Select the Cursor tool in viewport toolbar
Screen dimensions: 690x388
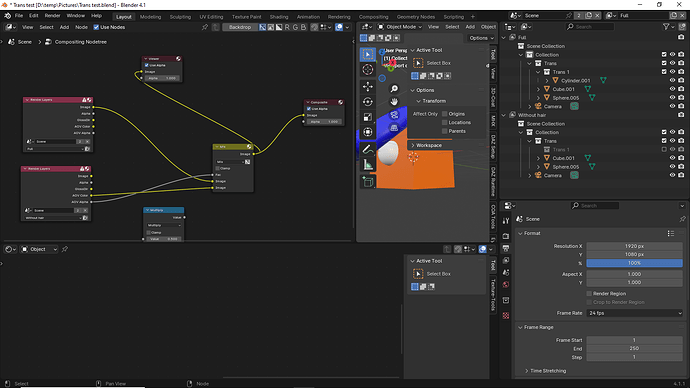tap(367, 70)
